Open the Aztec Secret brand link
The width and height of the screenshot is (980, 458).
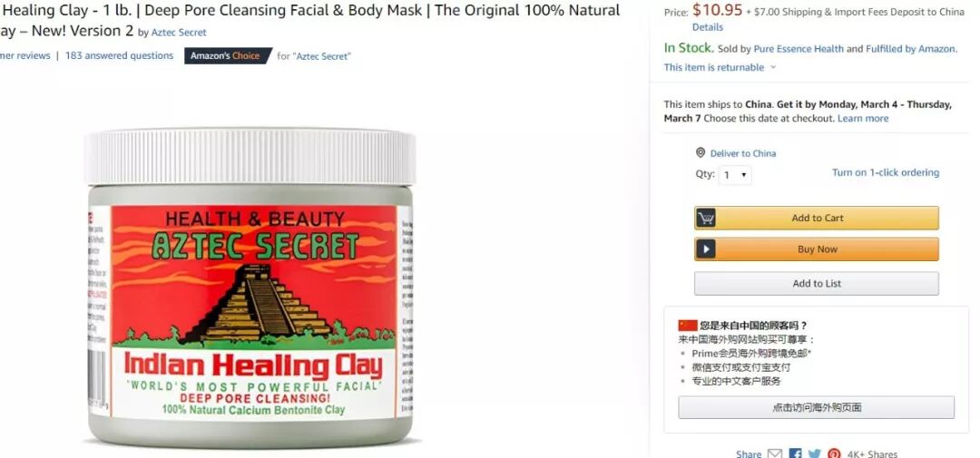pos(179,33)
